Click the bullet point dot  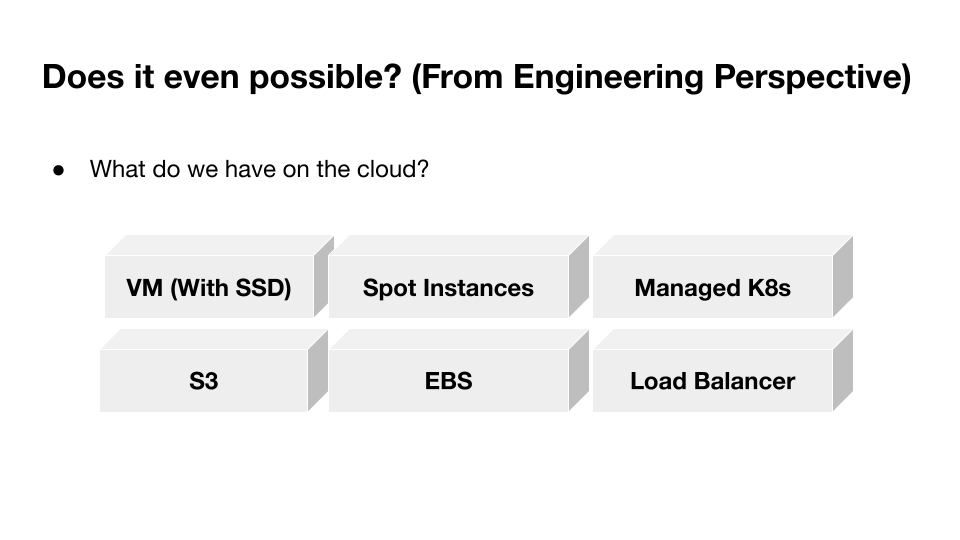(58, 170)
